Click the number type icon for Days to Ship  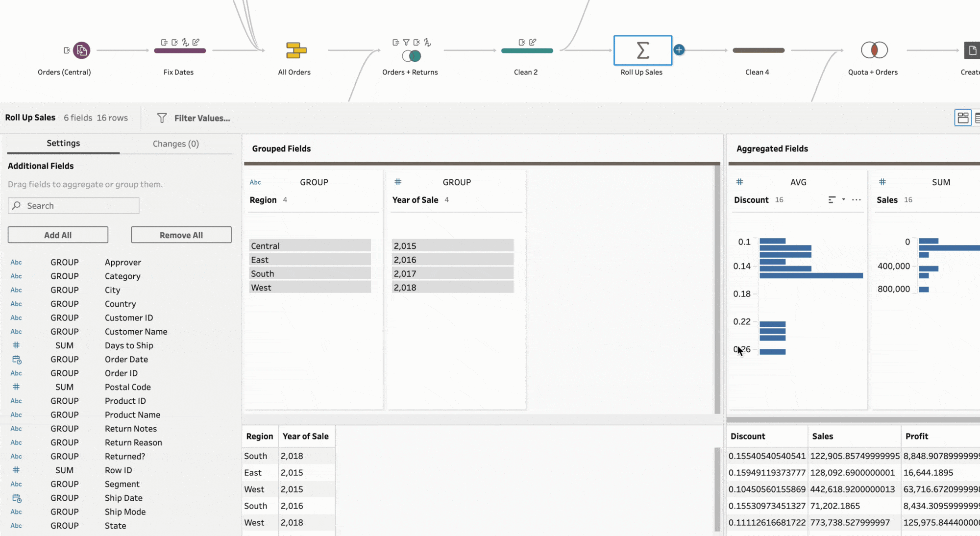(16, 345)
